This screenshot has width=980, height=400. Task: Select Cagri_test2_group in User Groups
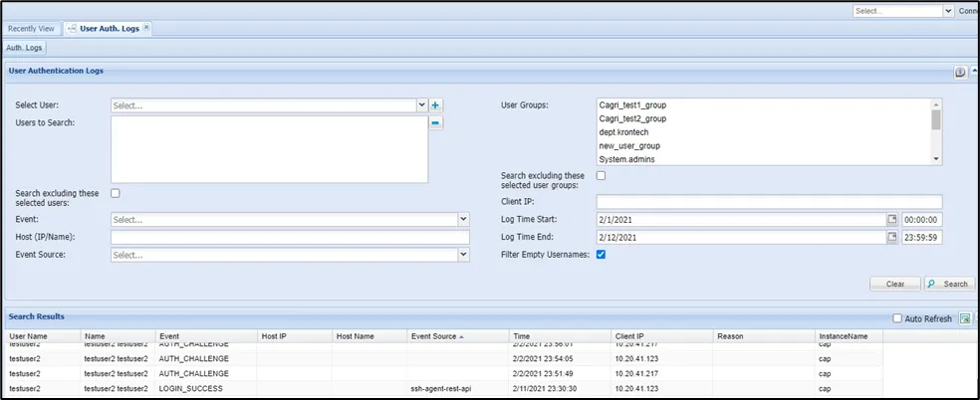point(632,118)
